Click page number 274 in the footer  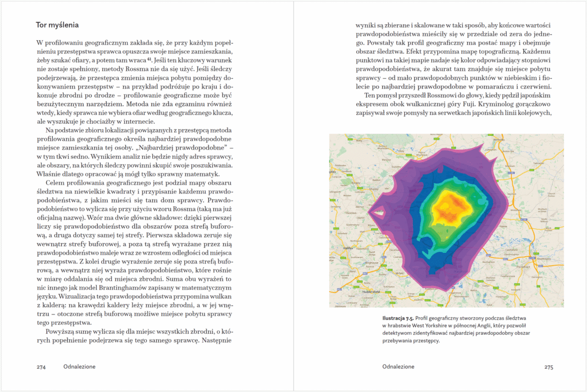[41, 367]
